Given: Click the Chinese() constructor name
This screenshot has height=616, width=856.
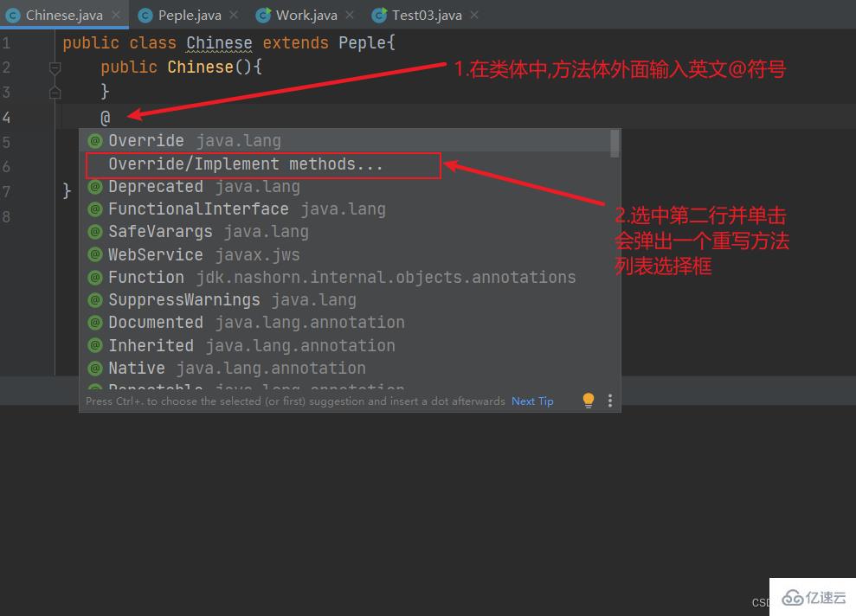Looking at the screenshot, I should coord(200,67).
